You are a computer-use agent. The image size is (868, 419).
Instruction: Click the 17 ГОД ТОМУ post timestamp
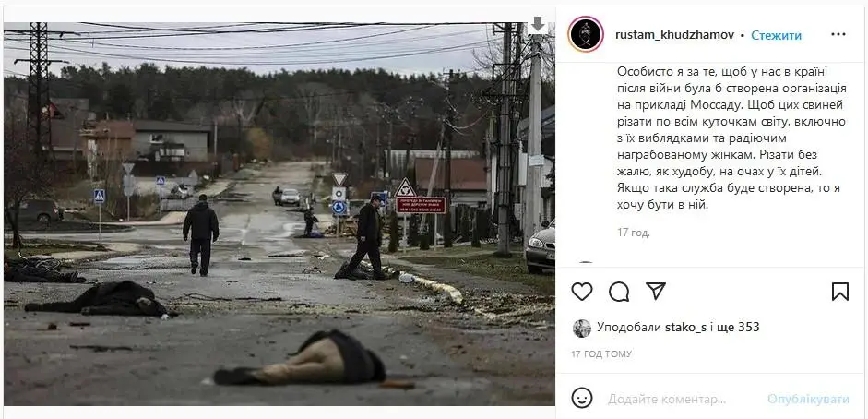coord(601,353)
